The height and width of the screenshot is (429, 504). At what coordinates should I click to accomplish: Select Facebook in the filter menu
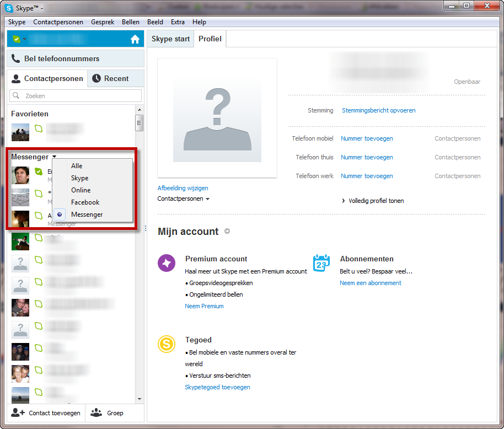[85, 202]
